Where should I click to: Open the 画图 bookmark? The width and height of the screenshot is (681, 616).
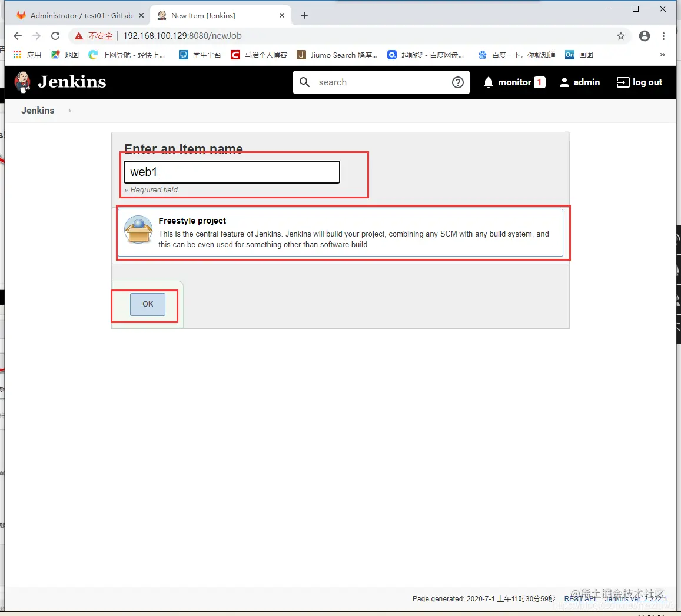(579, 55)
